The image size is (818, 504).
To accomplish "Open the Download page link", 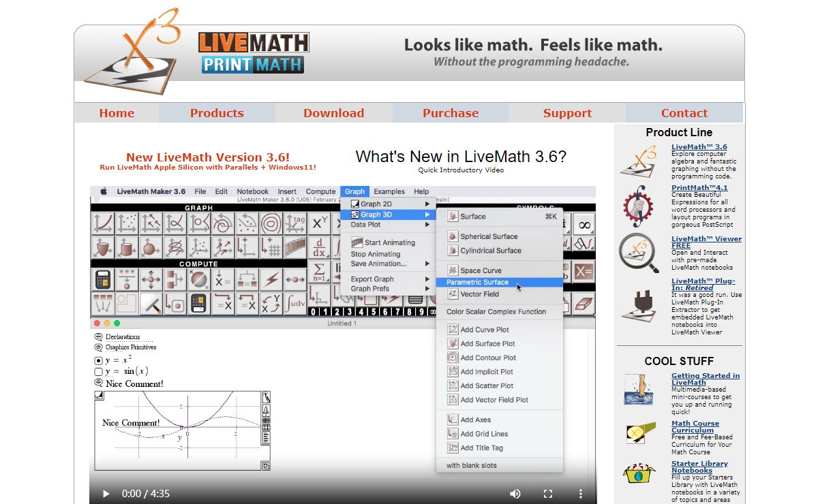I will pyautogui.click(x=334, y=113).
